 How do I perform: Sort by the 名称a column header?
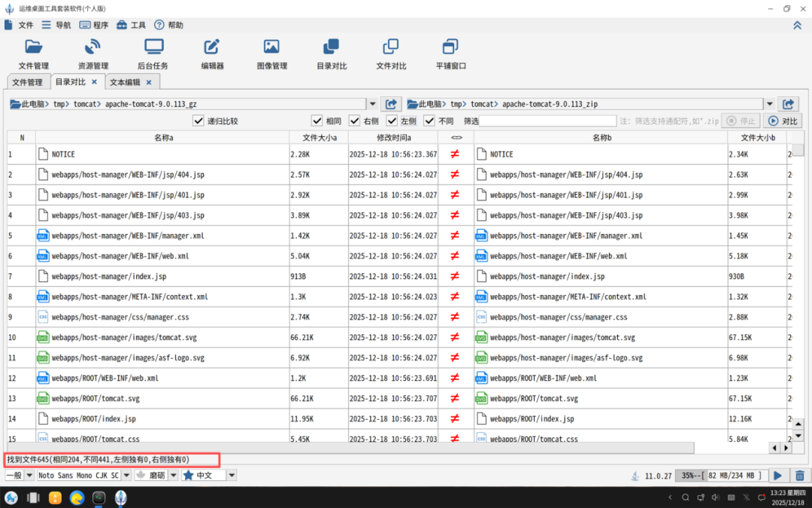point(163,138)
